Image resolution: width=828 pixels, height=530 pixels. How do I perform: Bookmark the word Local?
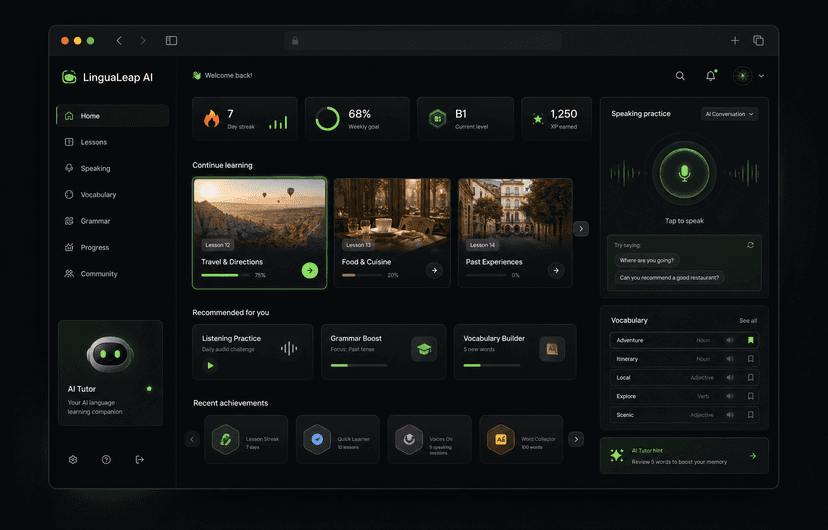pyautogui.click(x=750, y=377)
